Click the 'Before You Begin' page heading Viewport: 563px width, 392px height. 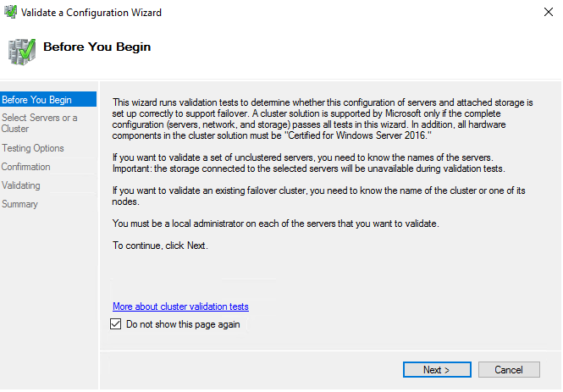[x=97, y=47]
